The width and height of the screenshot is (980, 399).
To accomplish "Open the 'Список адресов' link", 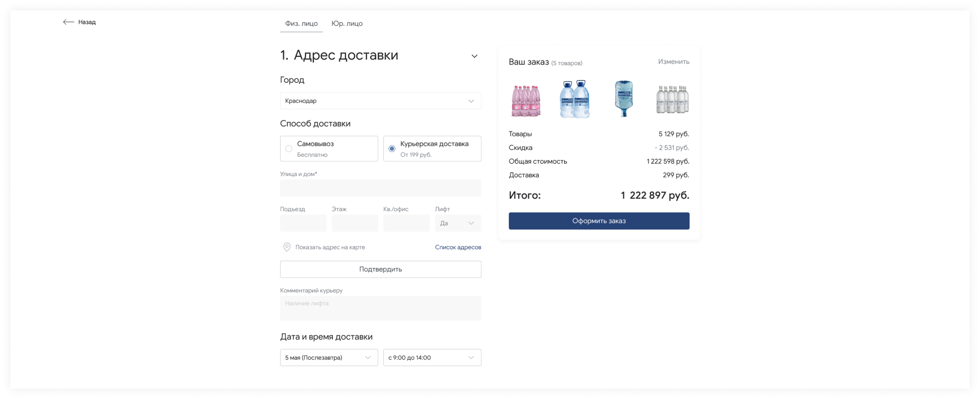I will (458, 247).
